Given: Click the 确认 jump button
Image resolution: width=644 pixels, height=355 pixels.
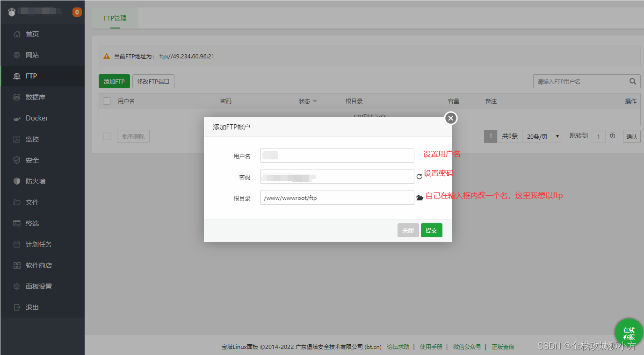Looking at the screenshot, I should 632,136.
